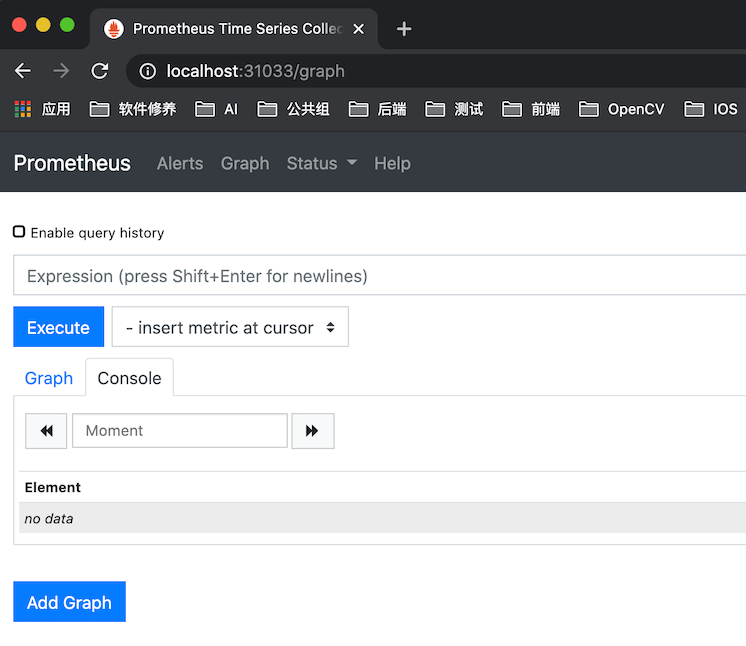Expand the Status dropdown menu
746x646 pixels.
coord(322,163)
